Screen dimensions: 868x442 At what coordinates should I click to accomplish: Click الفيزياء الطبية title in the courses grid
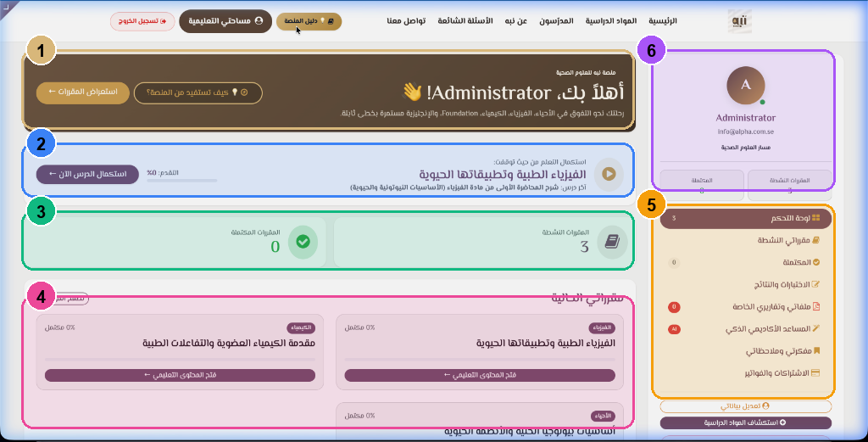coord(545,344)
